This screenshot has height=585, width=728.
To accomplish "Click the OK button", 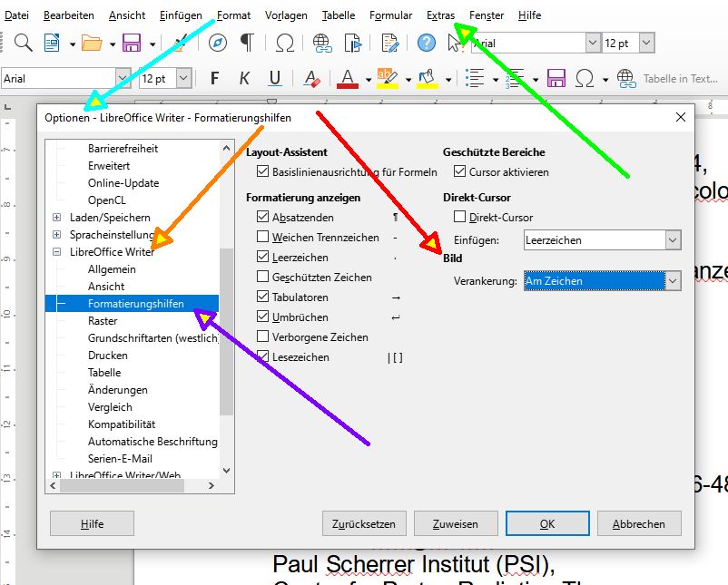I will [x=547, y=523].
